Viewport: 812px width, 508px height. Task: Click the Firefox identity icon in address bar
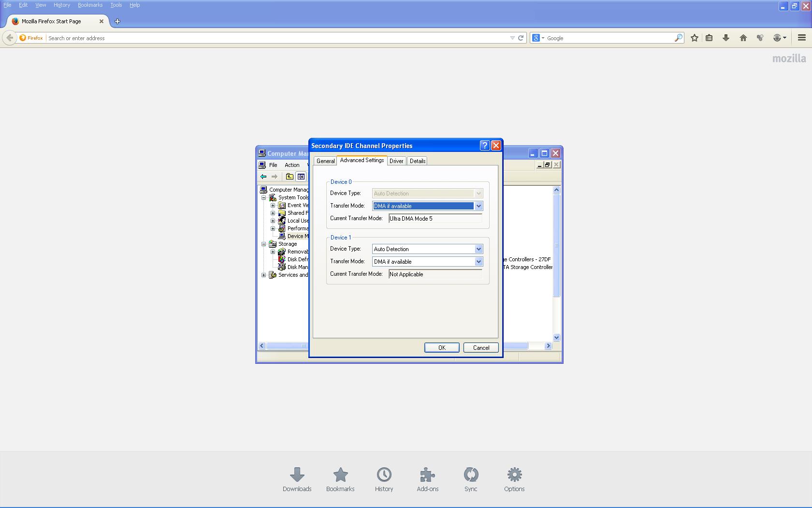pos(31,38)
